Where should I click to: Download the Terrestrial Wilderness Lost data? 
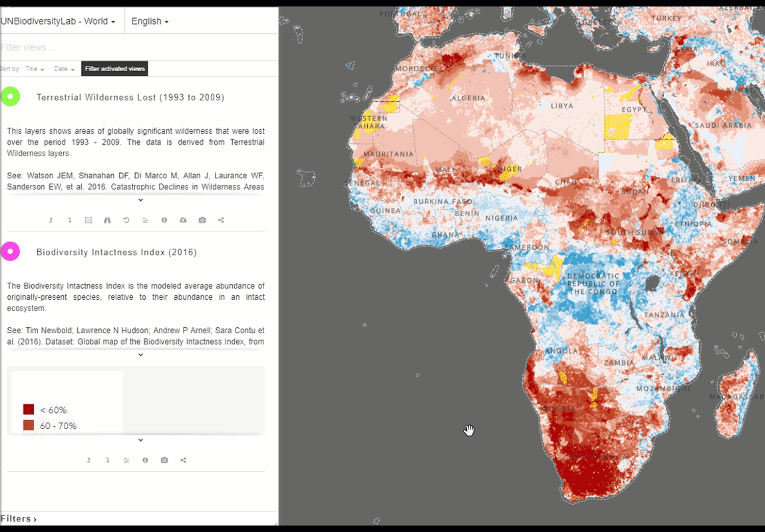(184, 220)
